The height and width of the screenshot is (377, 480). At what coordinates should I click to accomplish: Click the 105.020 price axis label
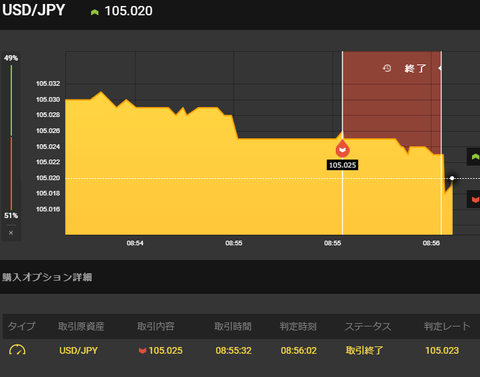(48, 178)
